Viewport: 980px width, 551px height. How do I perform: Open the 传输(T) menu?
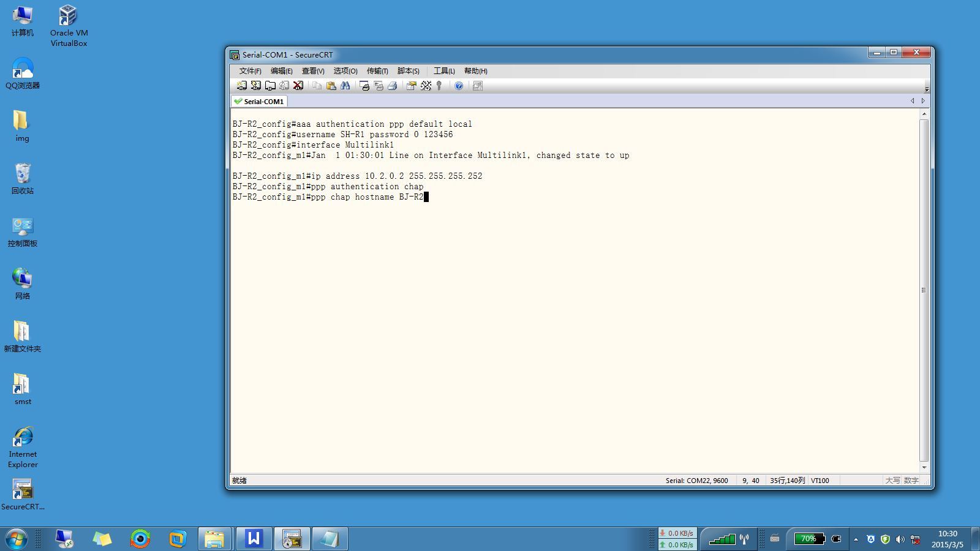[x=377, y=71]
